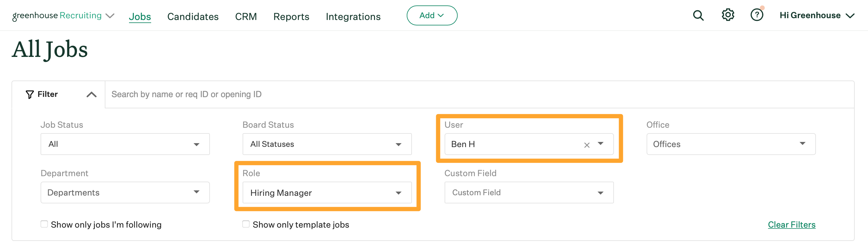Open the Department dropdown
The image size is (868, 250).
pyautogui.click(x=125, y=192)
